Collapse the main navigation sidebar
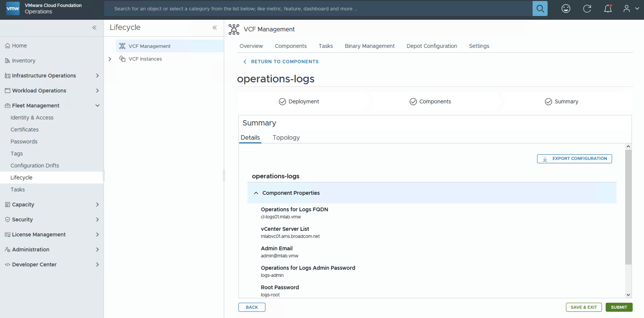The image size is (644, 318). (x=94, y=28)
